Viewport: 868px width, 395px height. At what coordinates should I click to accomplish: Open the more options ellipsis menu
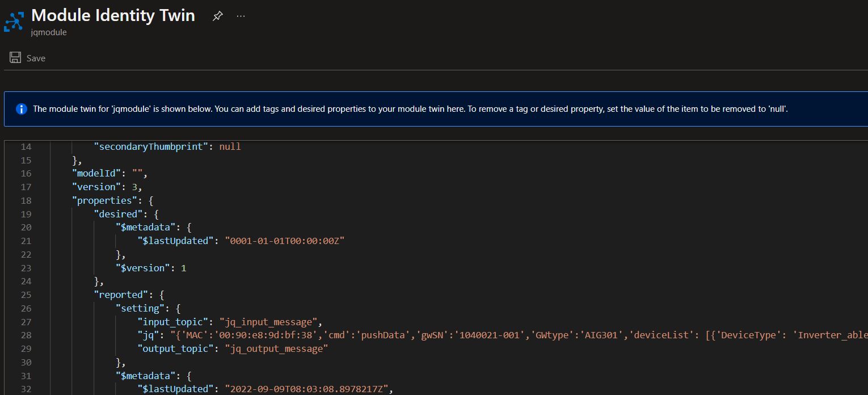241,16
